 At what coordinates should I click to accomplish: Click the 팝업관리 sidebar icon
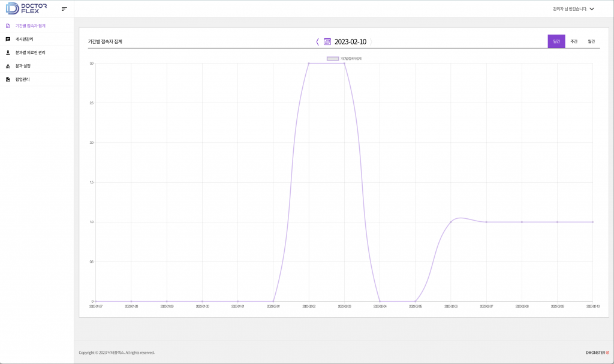(x=8, y=79)
